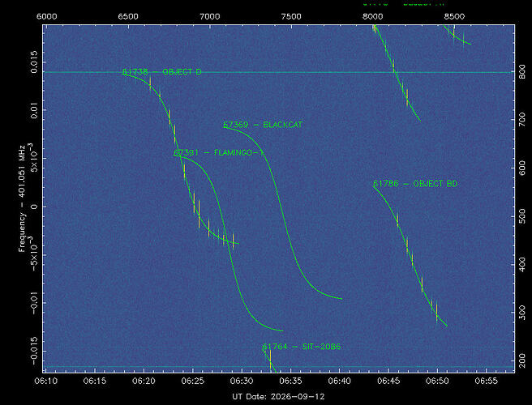This screenshot has width=532, height=405.
Task: Click the 600 right axis channel label
Action: [522, 168]
